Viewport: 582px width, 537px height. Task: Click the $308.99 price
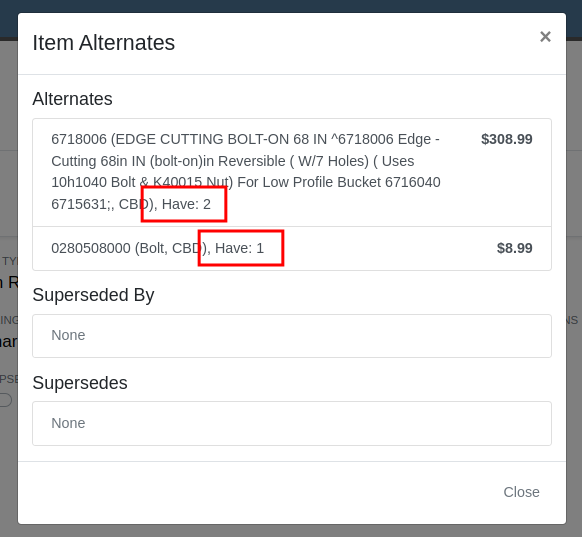coord(507,139)
